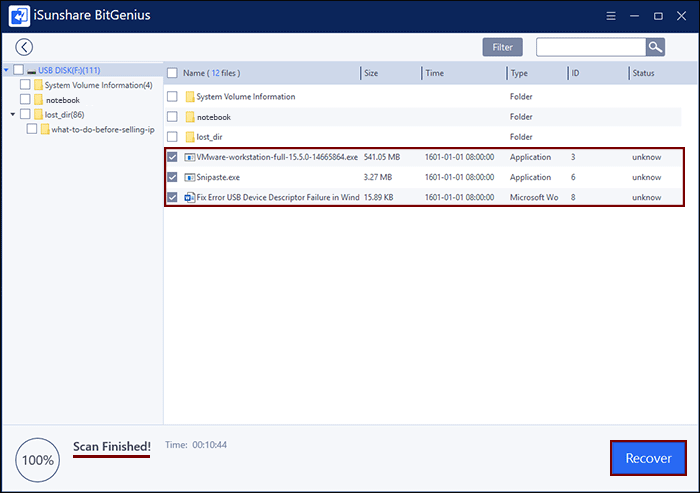Screen dimensions: 700x493
Task: Maximize the BitGenius window
Action: click(658, 16)
